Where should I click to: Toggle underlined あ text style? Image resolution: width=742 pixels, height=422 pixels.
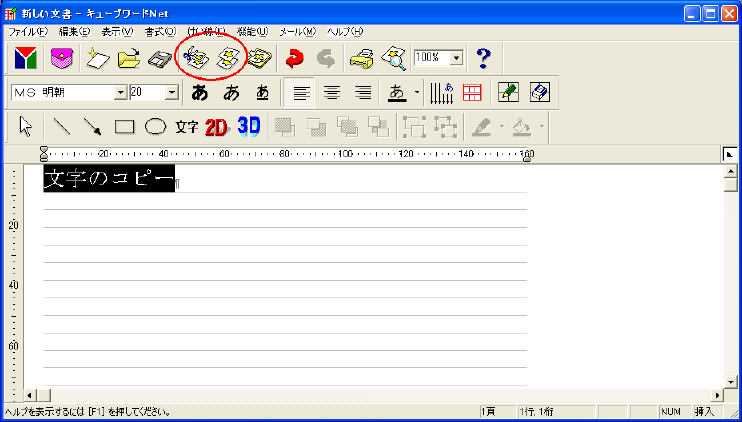click(x=263, y=93)
